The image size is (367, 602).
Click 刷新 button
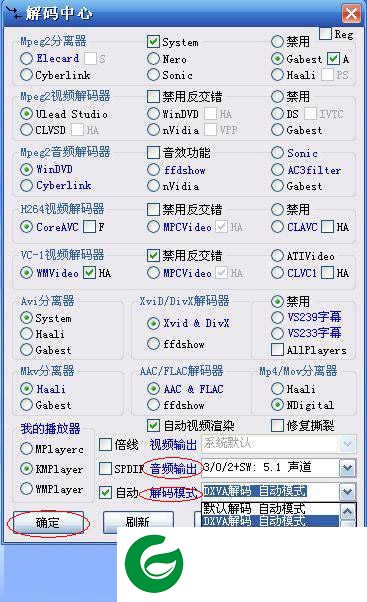pos(138,522)
